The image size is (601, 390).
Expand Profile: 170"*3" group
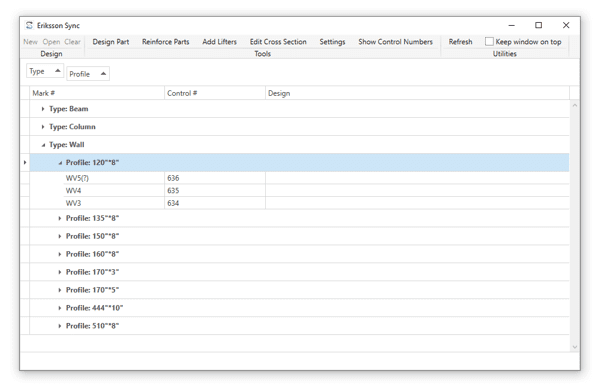60,272
